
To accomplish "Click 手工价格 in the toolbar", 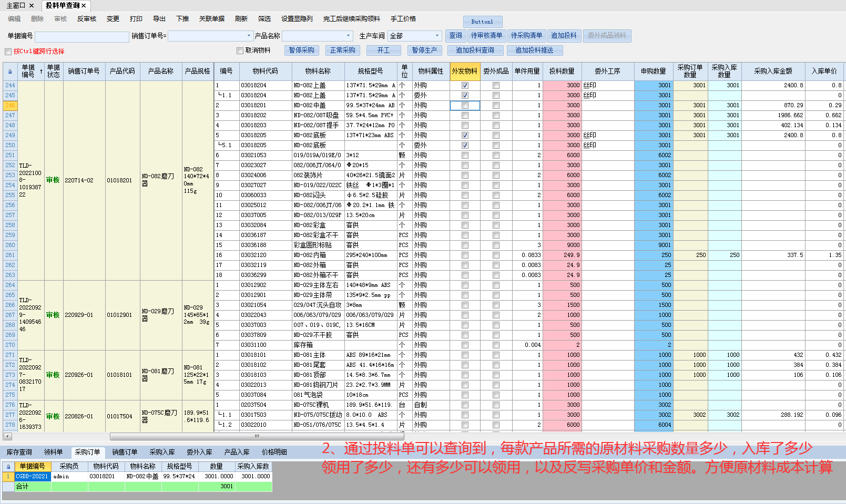I will tap(403, 19).
